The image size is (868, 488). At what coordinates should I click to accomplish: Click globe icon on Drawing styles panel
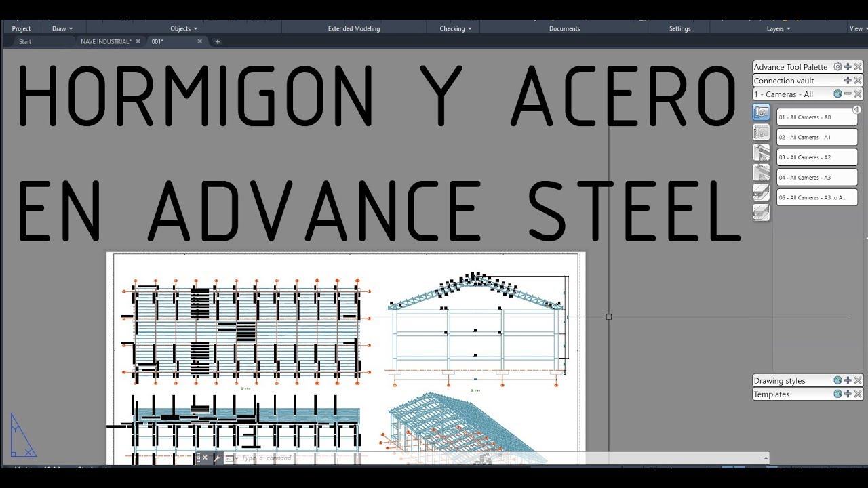click(837, 381)
